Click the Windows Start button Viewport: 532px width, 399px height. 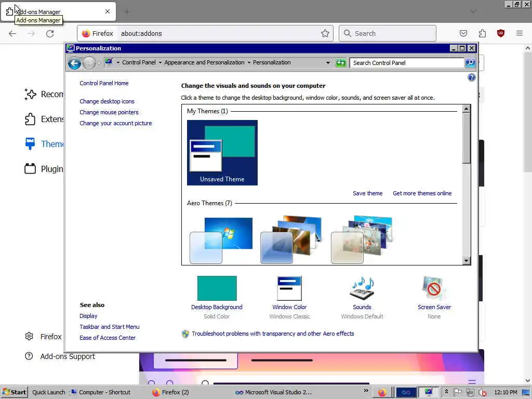14,392
